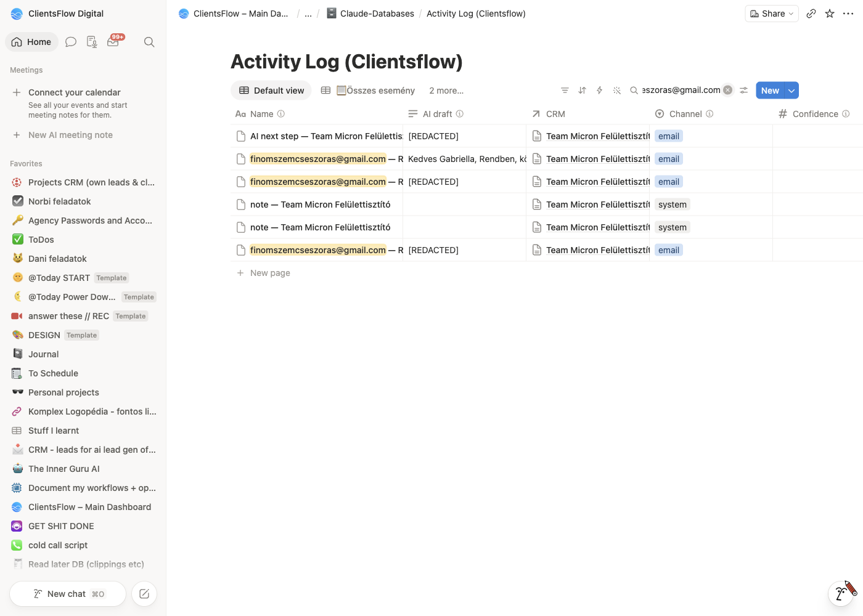This screenshot has width=863, height=616.
Task: Open The Inner Guru AI page
Action: point(83,469)
